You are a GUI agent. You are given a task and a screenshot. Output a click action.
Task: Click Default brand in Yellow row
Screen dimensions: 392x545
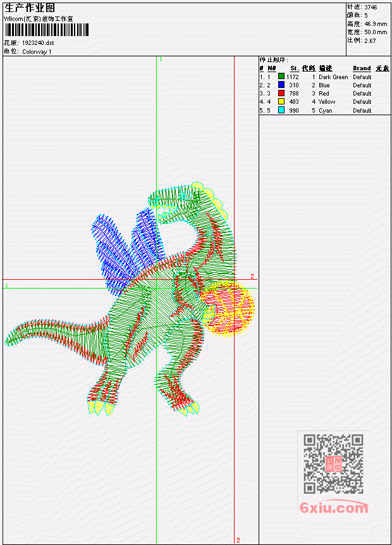(362, 102)
